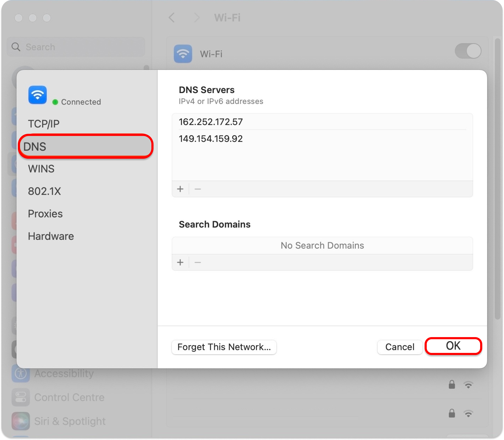The image size is (504, 440).
Task: Click the Siri & Spotlight sidebar icon
Action: pos(21,421)
